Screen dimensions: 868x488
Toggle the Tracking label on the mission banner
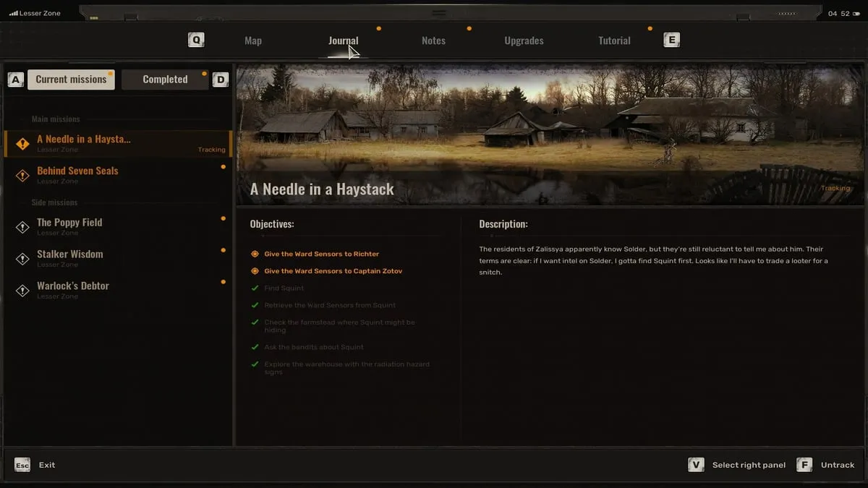click(835, 188)
